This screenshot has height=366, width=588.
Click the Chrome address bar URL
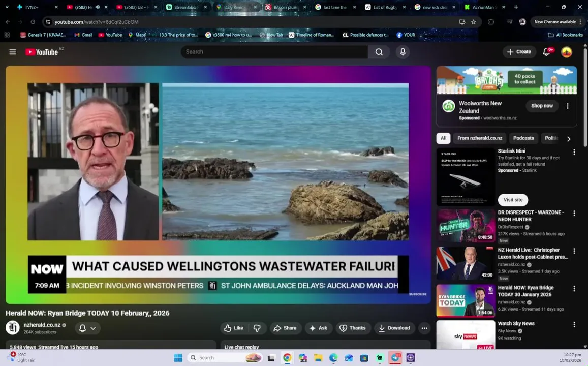[97, 22]
